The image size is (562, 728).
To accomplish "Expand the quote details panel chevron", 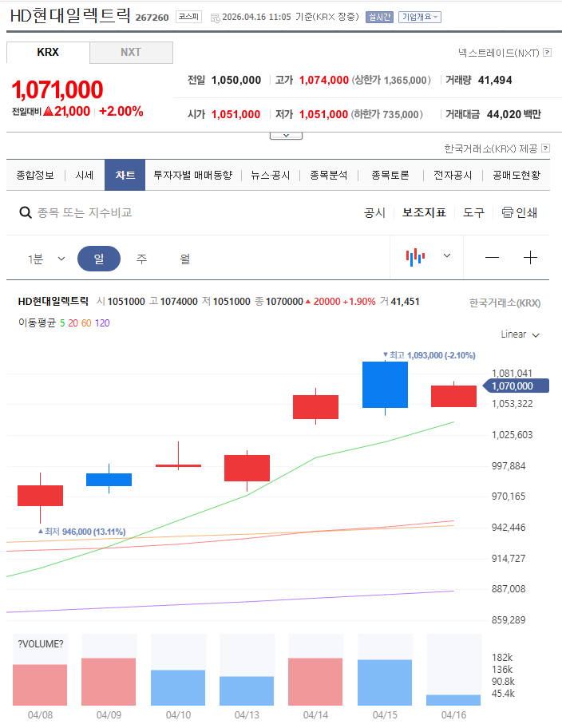I will click(286, 136).
